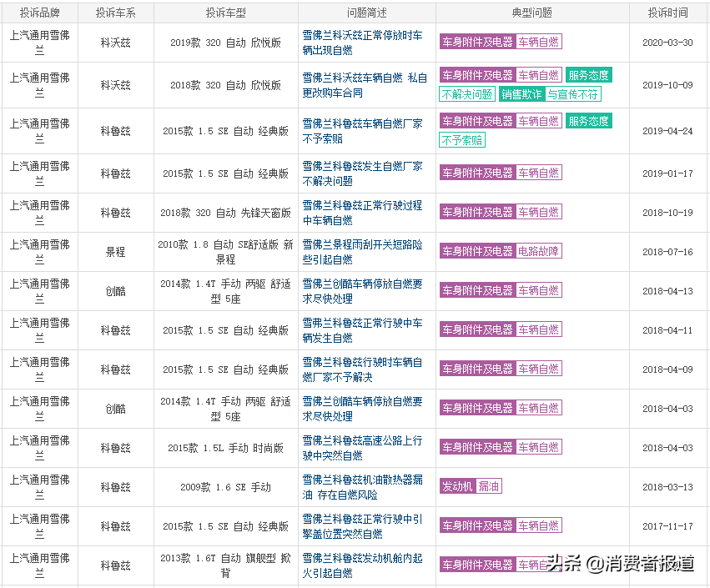Viewport: 710px width, 588px height.
Task: Open the 创酷 complaint link dated 2018-04-13
Action: [x=363, y=292]
